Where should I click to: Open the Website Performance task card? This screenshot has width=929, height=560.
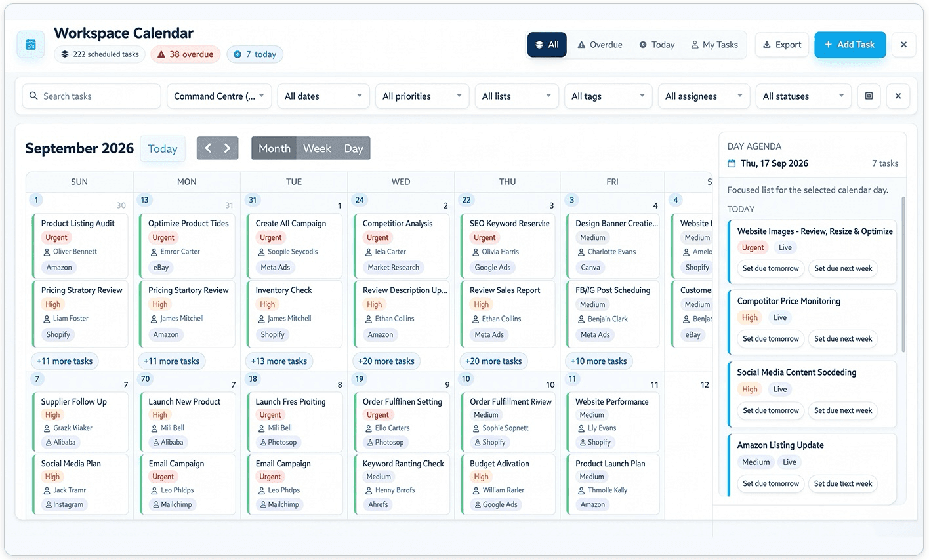[x=613, y=422]
